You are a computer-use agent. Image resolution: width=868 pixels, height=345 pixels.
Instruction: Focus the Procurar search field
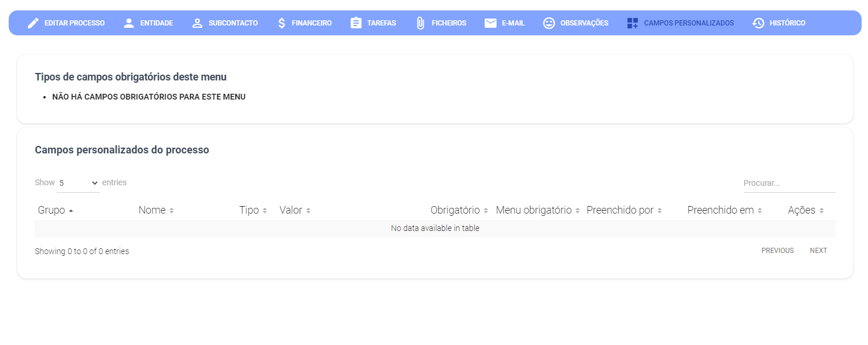point(789,183)
